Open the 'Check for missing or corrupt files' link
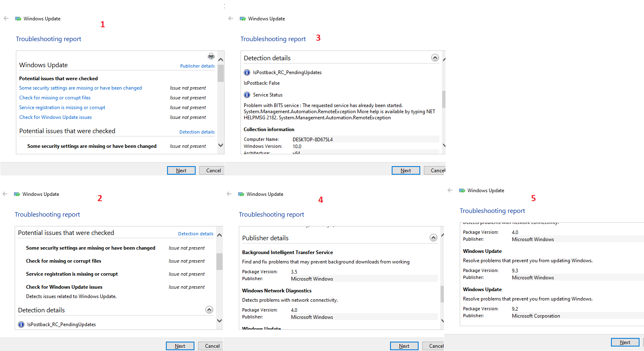The width and height of the screenshot is (644, 351). [55, 98]
